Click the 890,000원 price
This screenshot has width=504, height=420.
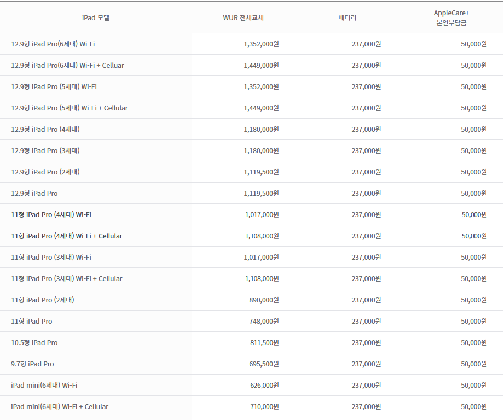coord(264,300)
